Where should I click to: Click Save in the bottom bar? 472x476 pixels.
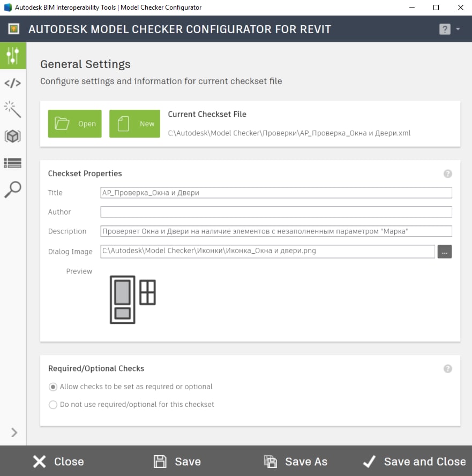[x=177, y=462]
